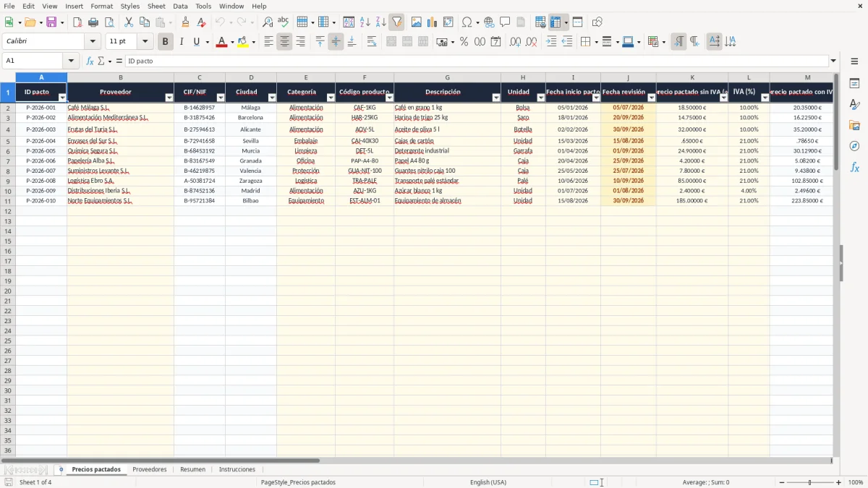Click the yellow Background Color swatch
The height and width of the screenshot is (488, 868).
coord(242,42)
